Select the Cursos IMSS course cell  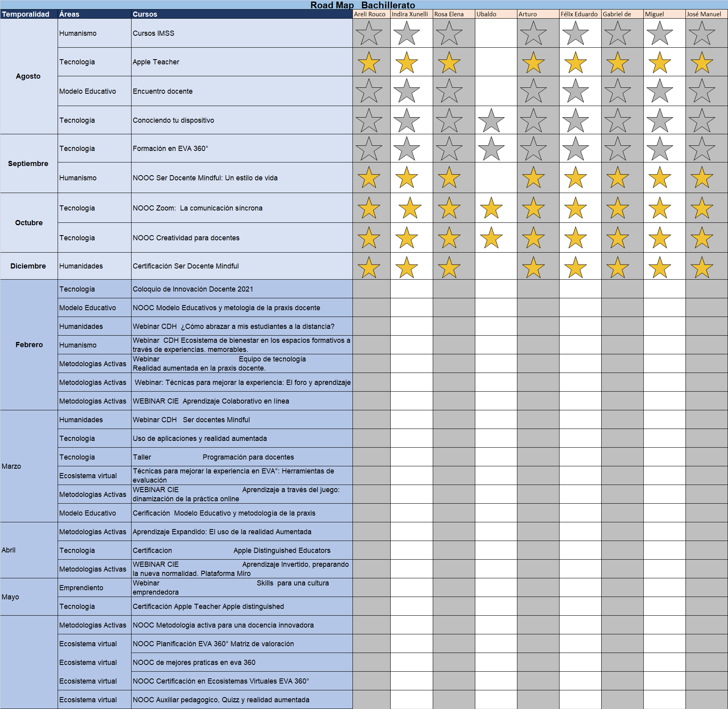[x=242, y=33]
